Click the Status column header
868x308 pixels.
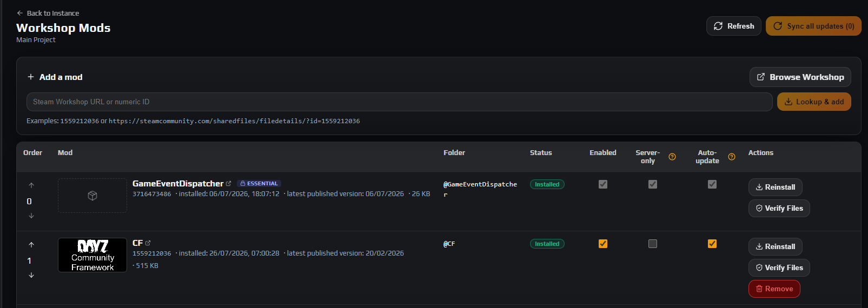[541, 153]
